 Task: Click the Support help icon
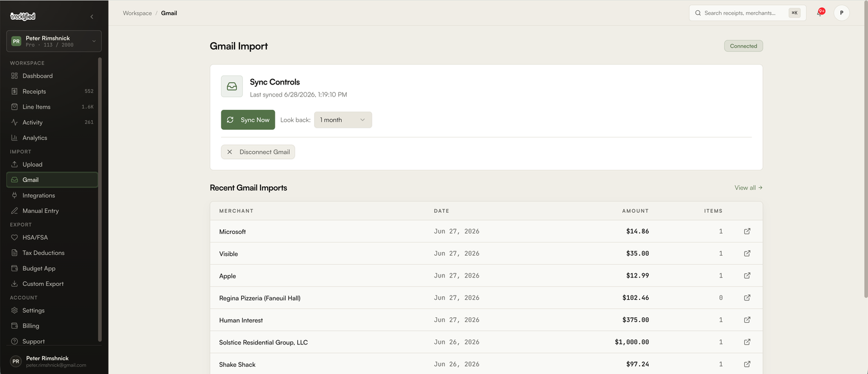14,341
